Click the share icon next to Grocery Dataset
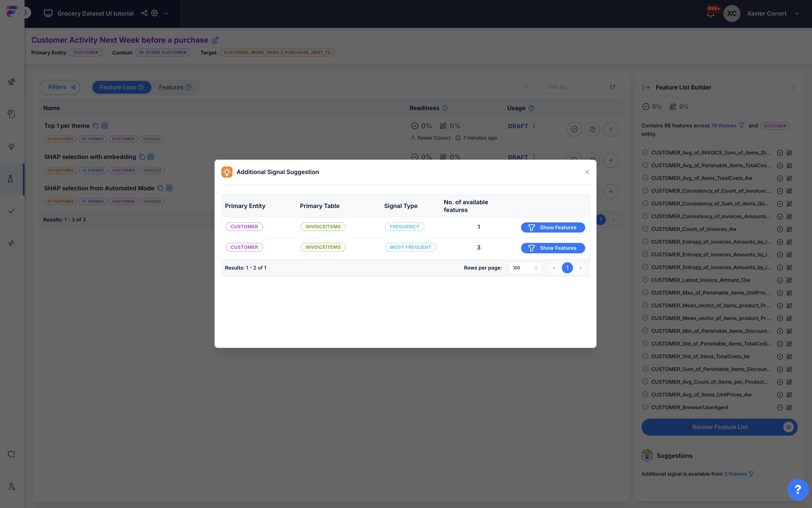The width and height of the screenshot is (812, 508). [144, 13]
